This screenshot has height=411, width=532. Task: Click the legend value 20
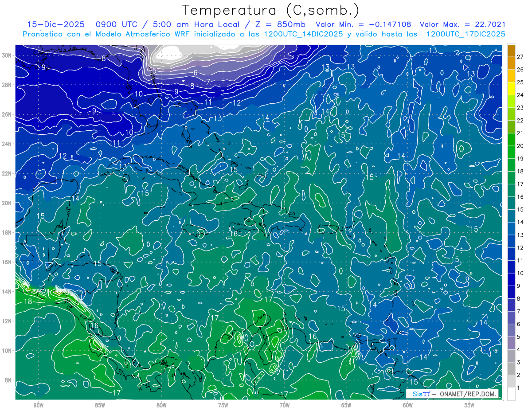click(520, 146)
